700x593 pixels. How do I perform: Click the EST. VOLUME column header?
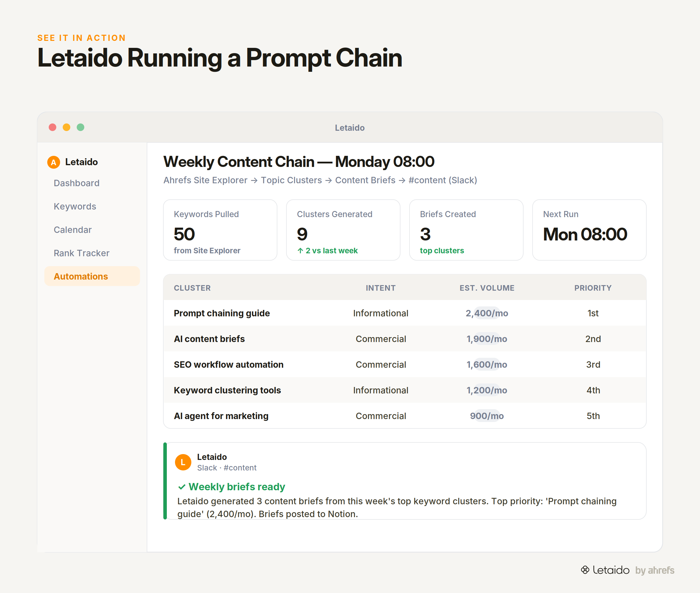click(487, 288)
